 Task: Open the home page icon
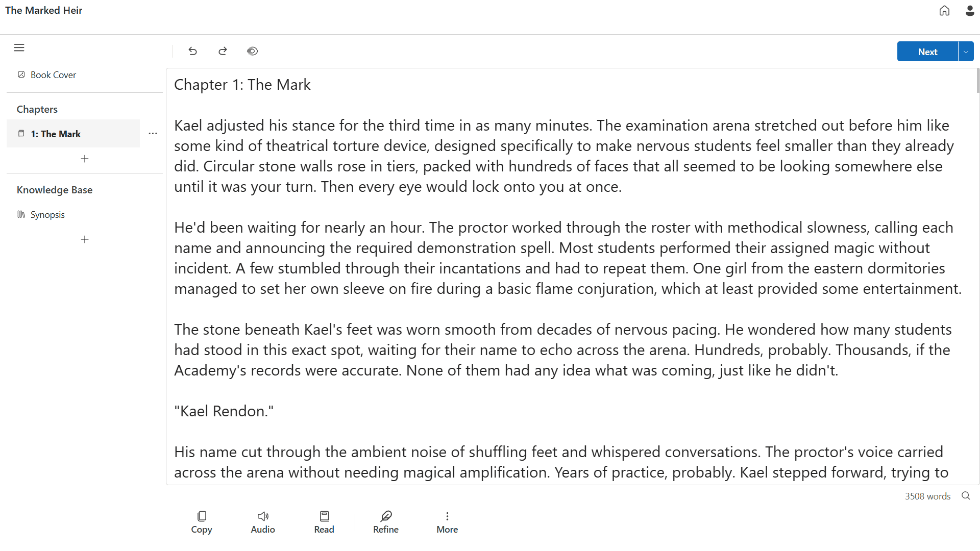(x=944, y=11)
